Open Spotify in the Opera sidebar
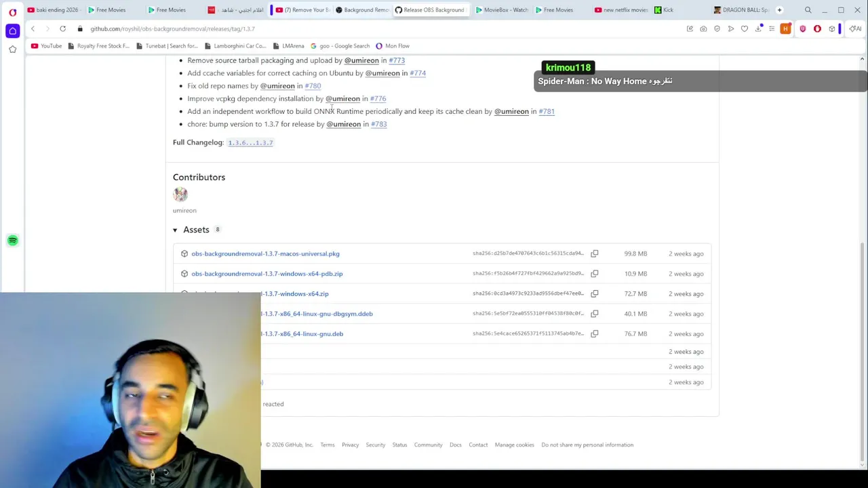 click(12, 241)
